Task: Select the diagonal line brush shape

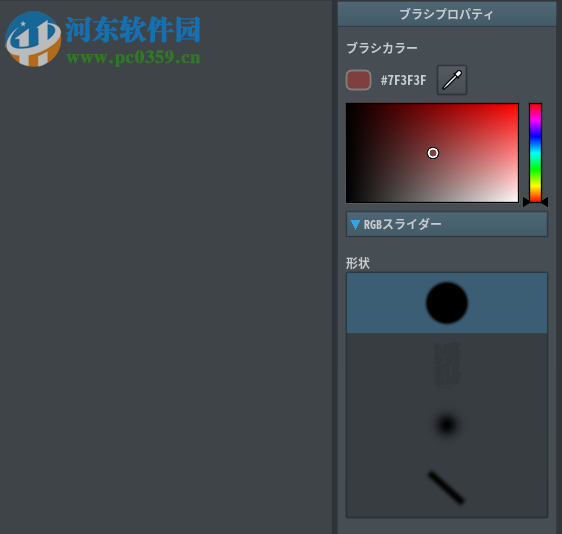Action: [x=447, y=487]
